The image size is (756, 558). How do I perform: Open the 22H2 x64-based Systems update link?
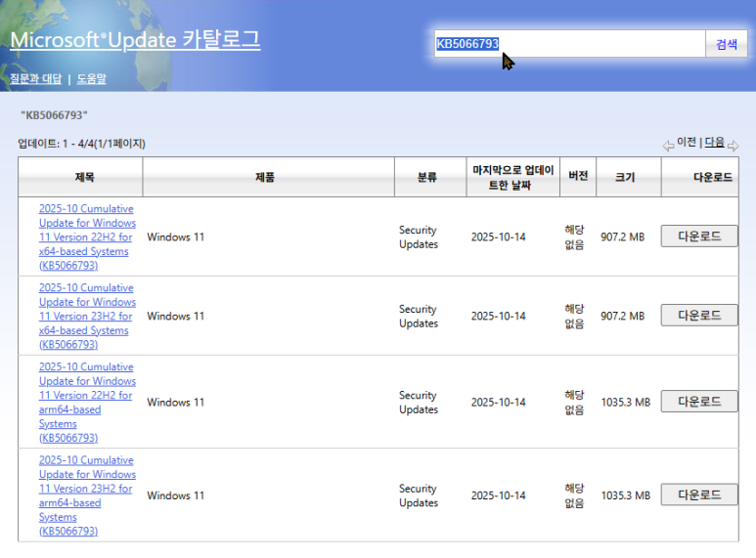[87, 237]
